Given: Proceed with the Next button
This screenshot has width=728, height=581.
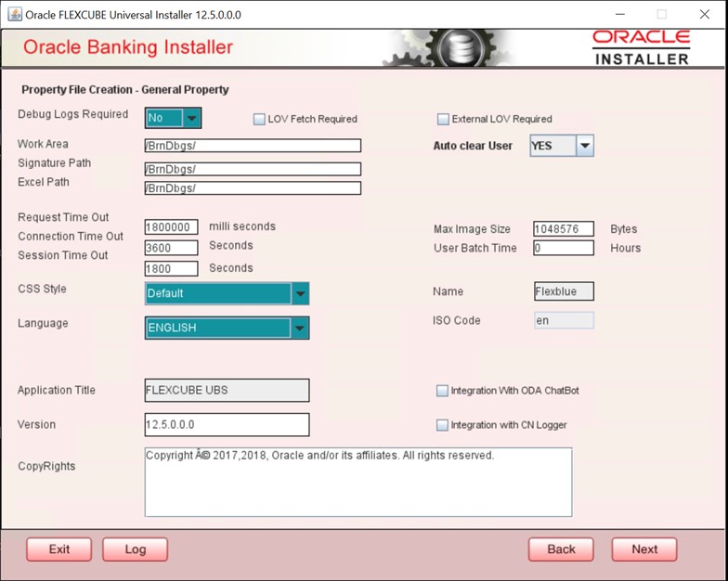Looking at the screenshot, I should (x=644, y=549).
